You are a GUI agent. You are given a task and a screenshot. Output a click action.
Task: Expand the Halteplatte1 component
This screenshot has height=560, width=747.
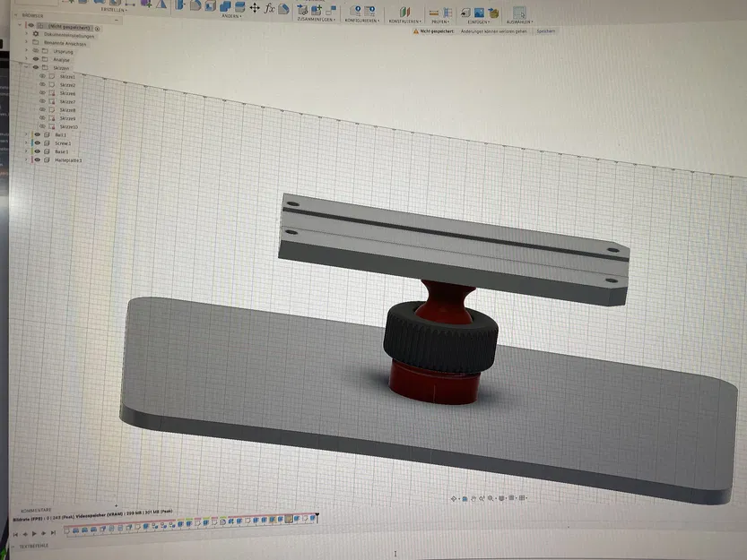26,160
